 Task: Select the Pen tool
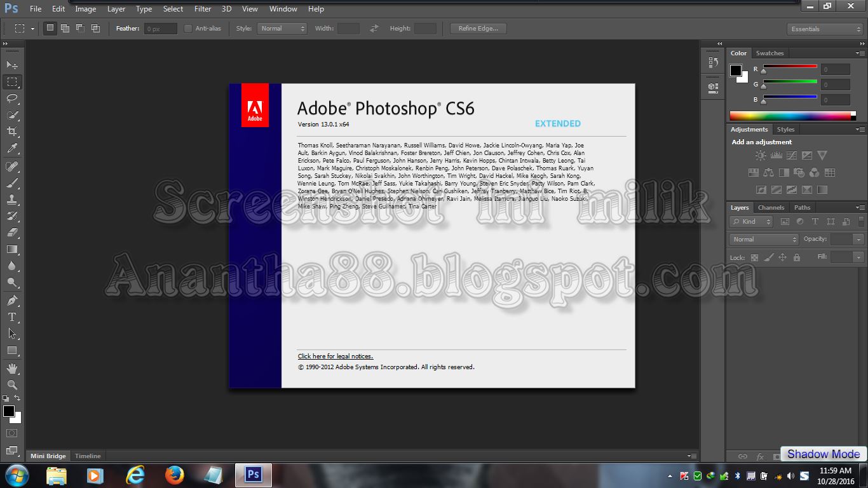(x=12, y=301)
